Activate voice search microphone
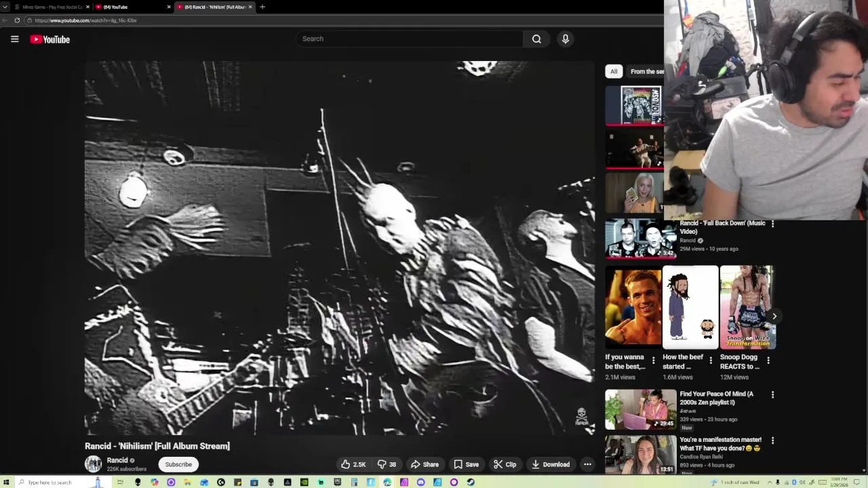Image resolution: width=868 pixels, height=488 pixels. click(566, 39)
